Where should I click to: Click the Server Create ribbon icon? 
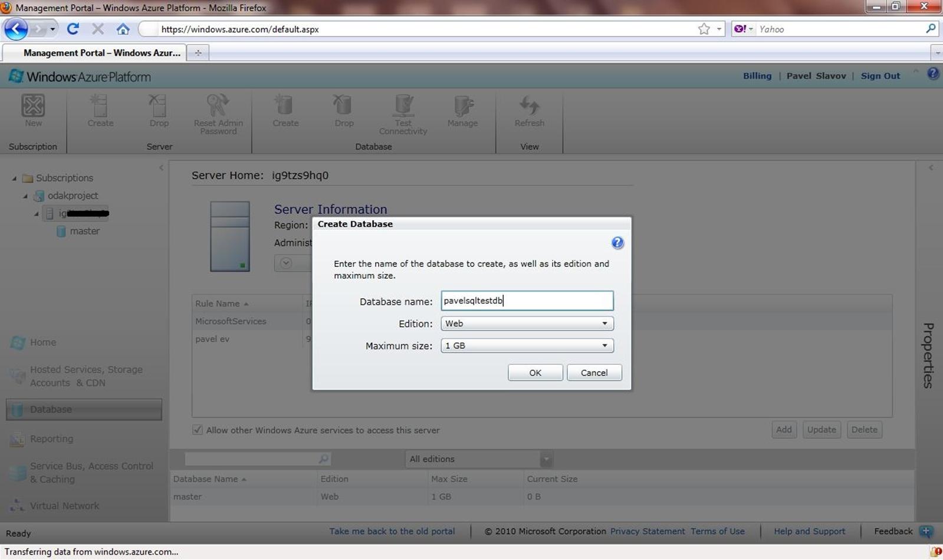pos(100,106)
